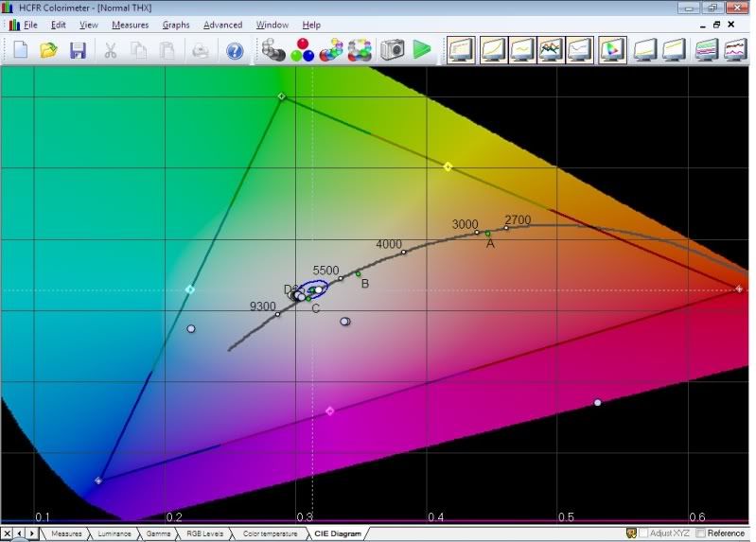Viewport: 756px width, 542px height.
Task: Measure secondaries with the multicolor spheres cluster icon
Action: (x=331, y=50)
